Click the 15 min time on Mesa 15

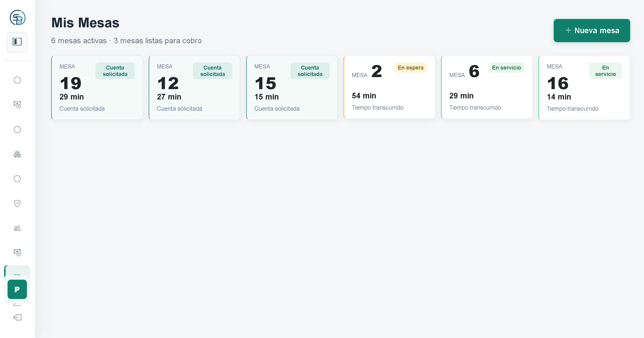tap(266, 97)
